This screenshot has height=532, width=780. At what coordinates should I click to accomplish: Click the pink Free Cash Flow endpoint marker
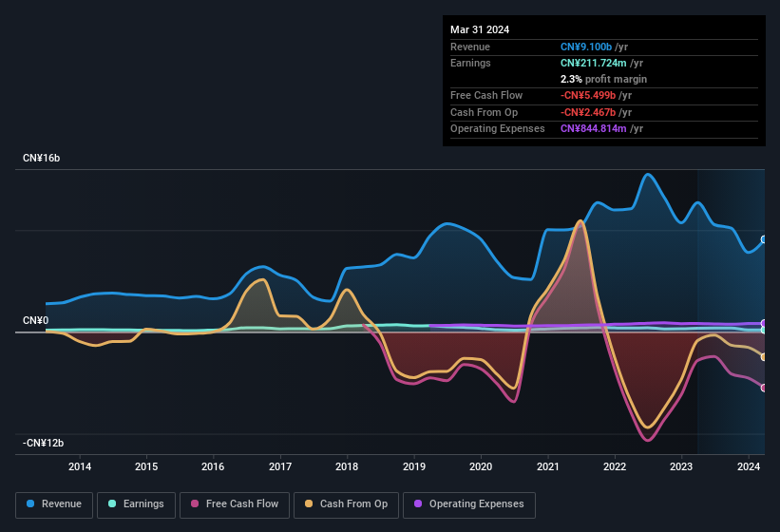click(764, 388)
